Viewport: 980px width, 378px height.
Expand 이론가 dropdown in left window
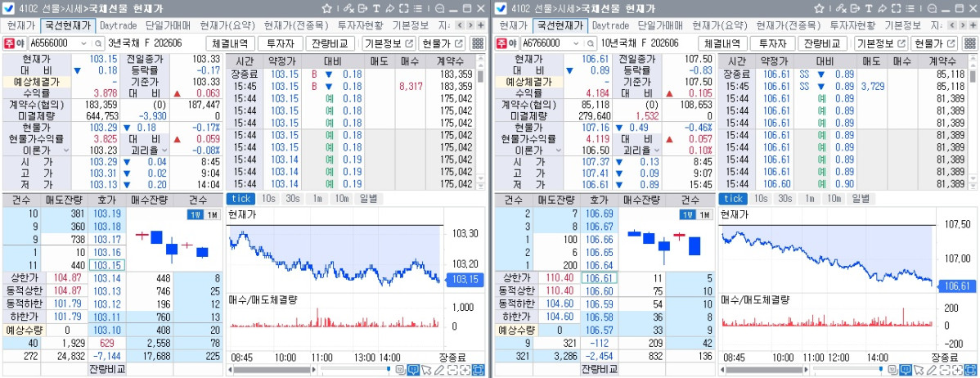coord(65,151)
